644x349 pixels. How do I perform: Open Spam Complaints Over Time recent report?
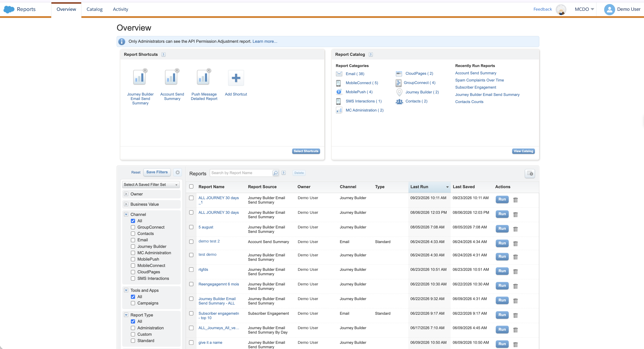[479, 80]
